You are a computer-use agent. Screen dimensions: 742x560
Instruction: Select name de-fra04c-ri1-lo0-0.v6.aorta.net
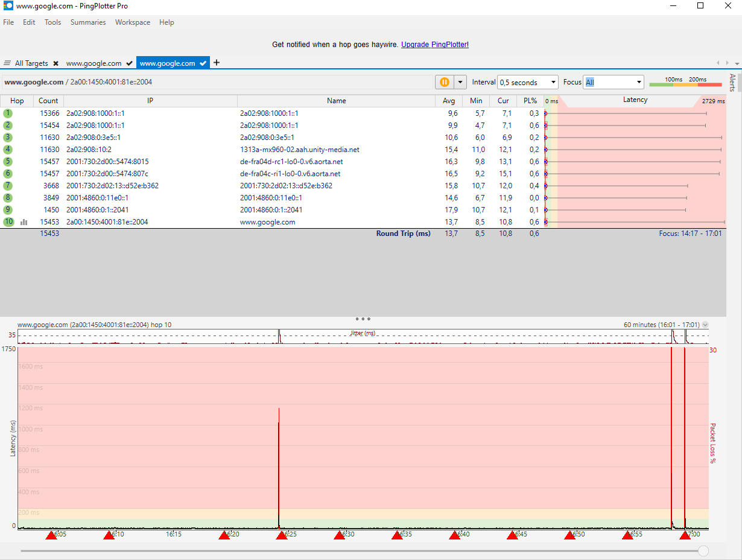tap(290, 174)
